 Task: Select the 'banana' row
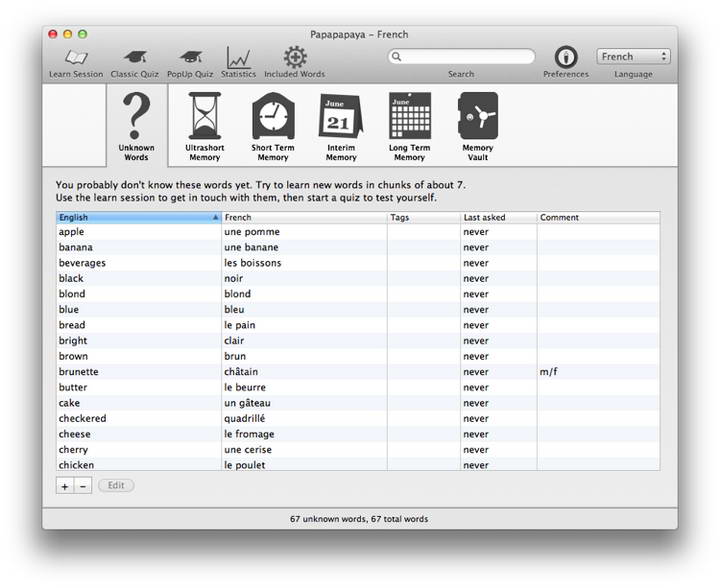358,247
